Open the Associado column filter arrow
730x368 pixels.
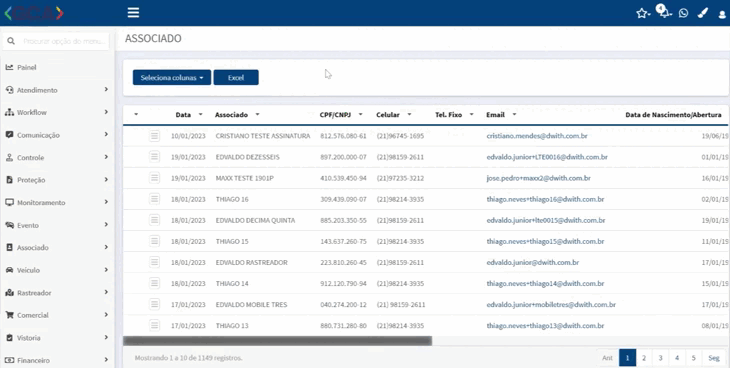click(x=257, y=115)
